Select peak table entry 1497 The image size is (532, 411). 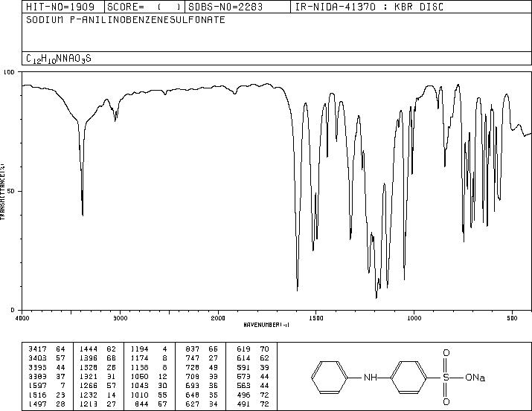coord(37,404)
